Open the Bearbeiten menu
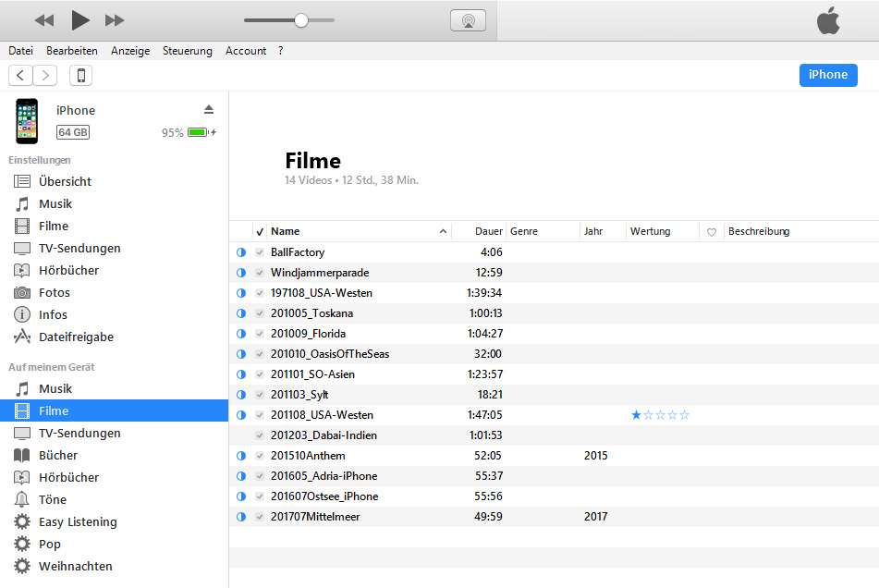879x588 pixels. (72, 51)
